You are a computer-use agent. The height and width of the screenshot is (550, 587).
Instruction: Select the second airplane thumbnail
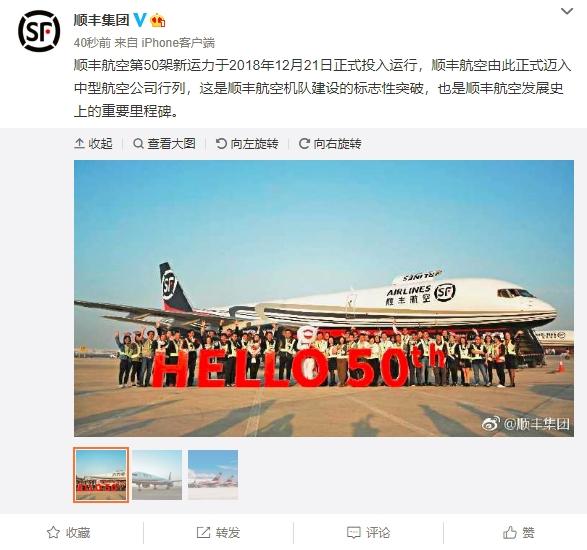pos(157,475)
